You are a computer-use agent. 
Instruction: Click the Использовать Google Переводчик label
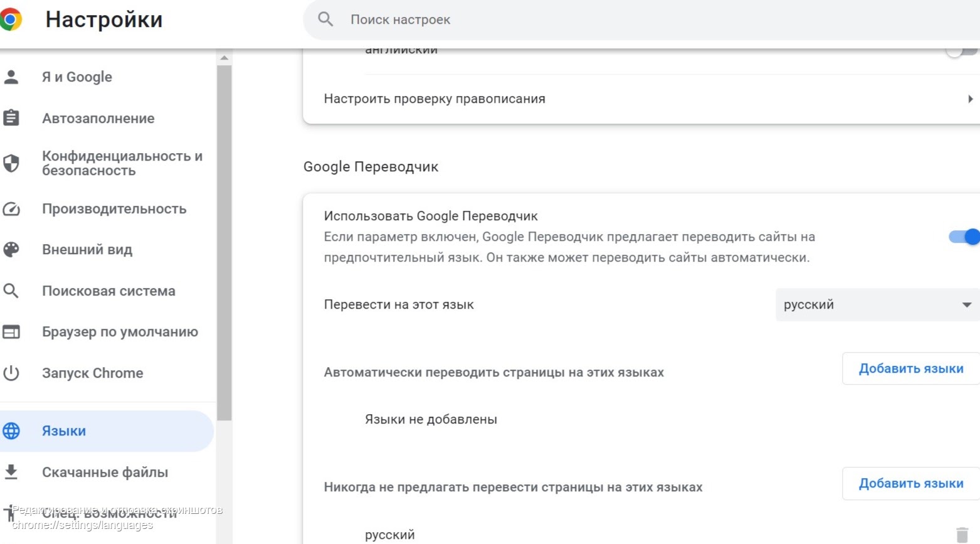[431, 216]
